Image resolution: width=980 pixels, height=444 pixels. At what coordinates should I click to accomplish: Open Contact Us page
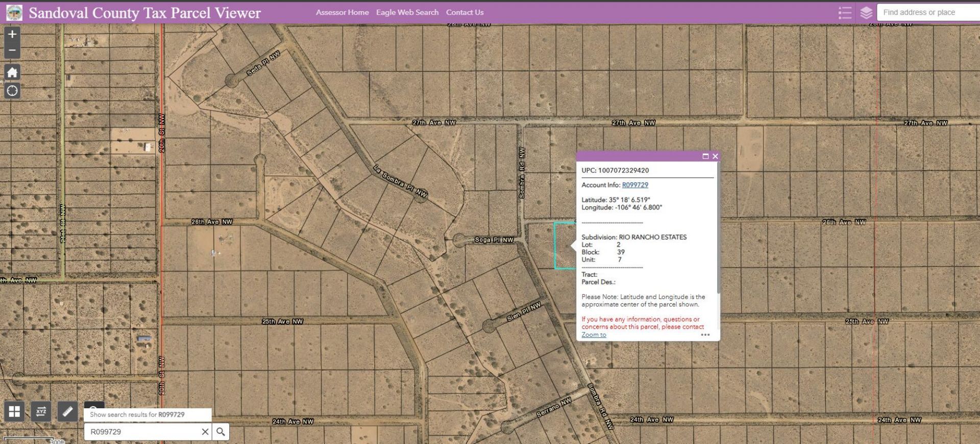tap(464, 12)
